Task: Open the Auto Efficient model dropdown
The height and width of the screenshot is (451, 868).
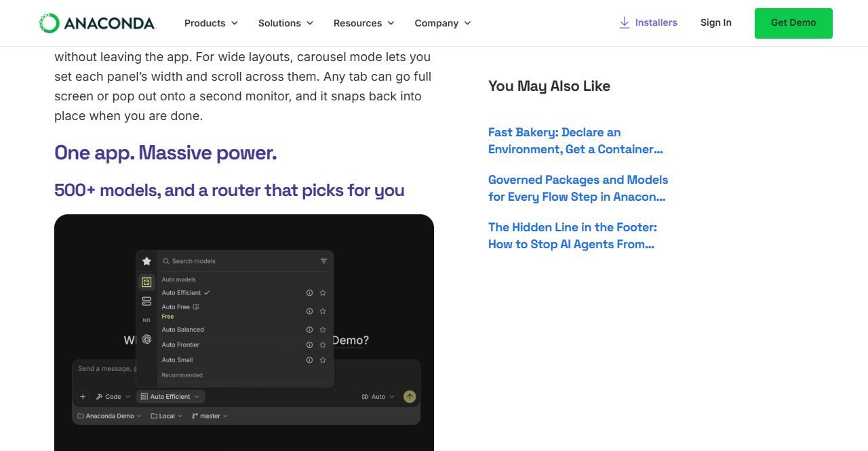Action: pos(170,397)
